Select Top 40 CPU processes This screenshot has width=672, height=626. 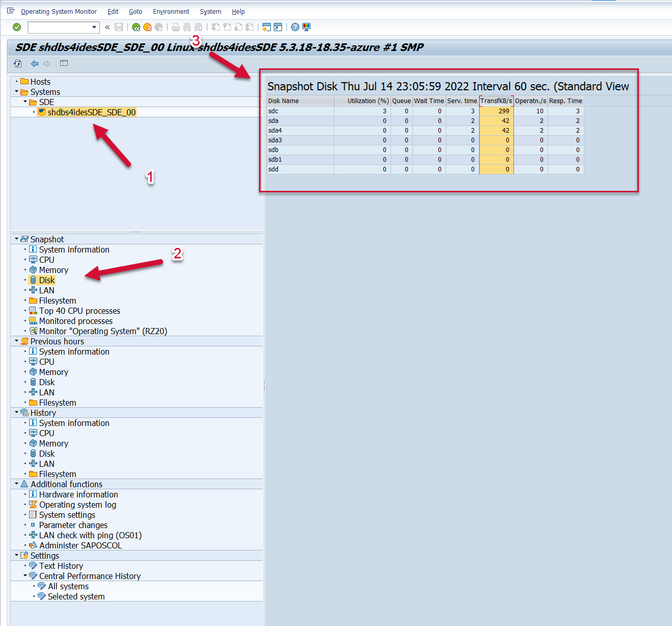80,311
